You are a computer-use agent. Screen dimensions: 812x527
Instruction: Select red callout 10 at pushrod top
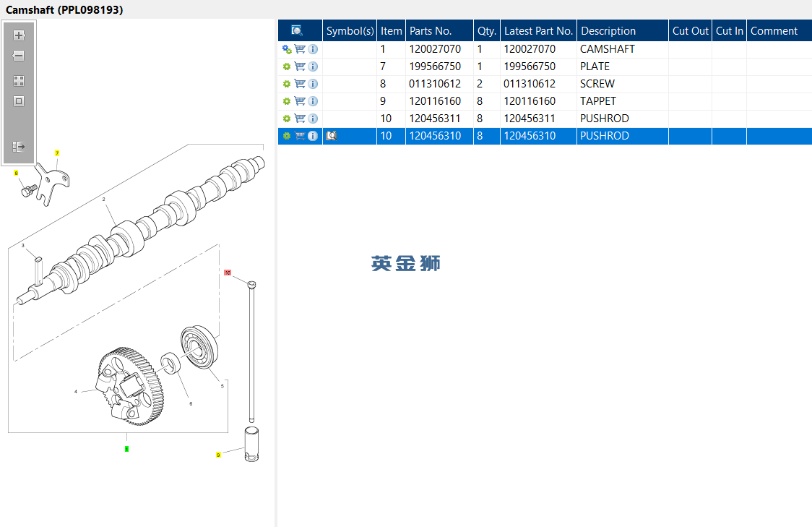(228, 273)
